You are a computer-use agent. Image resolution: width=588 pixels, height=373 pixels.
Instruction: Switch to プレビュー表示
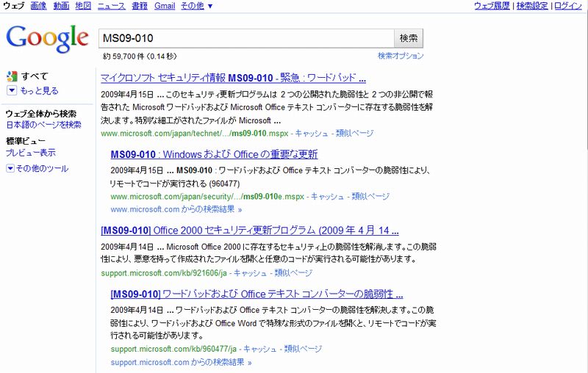[x=31, y=153]
